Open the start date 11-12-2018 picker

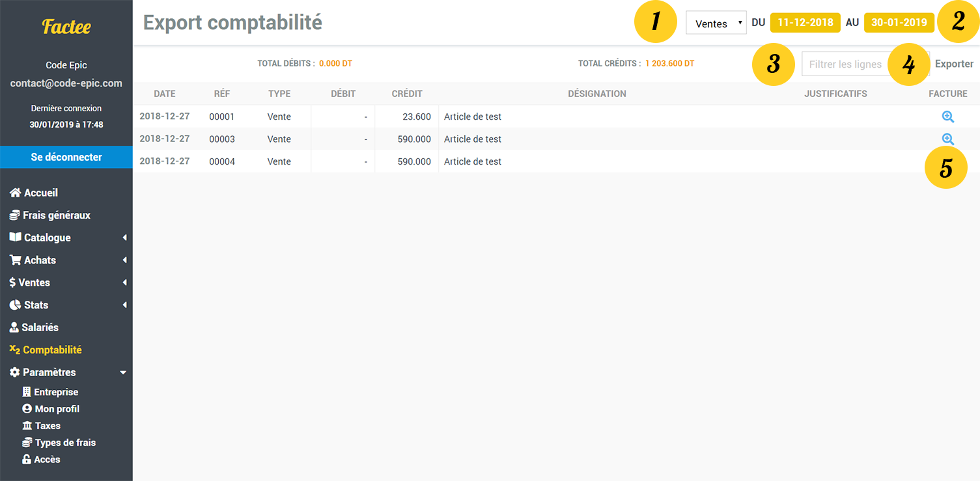[805, 21]
